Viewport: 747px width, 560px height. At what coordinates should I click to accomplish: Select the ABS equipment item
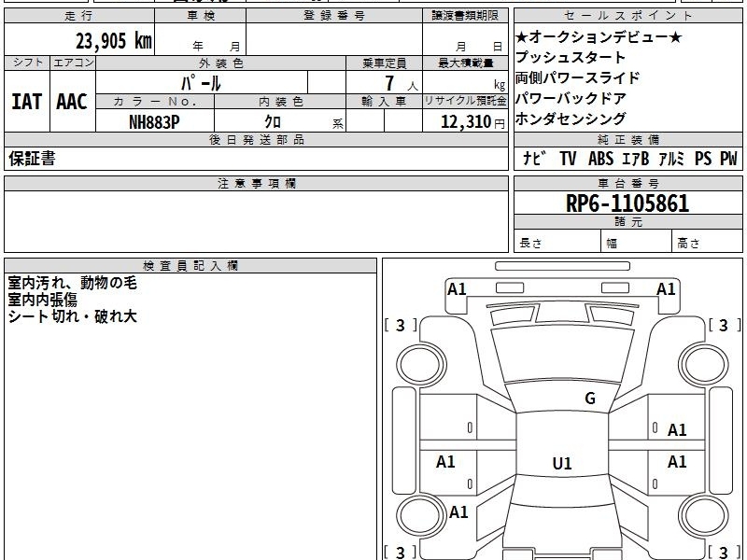[x=600, y=159]
